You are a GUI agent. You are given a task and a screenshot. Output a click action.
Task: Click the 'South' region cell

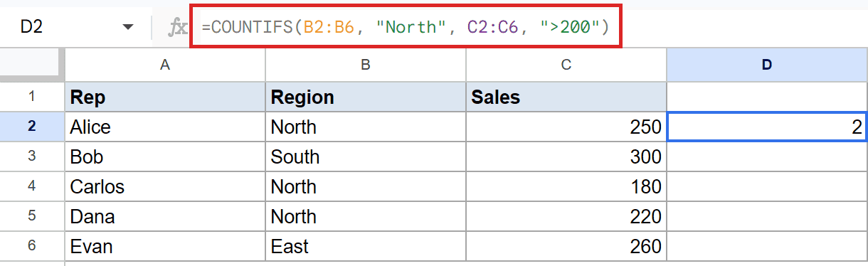click(366, 156)
